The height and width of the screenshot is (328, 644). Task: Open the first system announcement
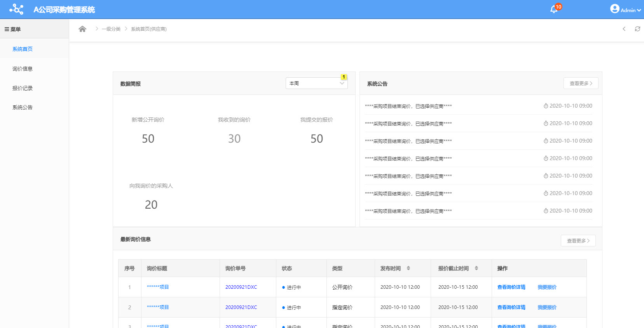[408, 106]
